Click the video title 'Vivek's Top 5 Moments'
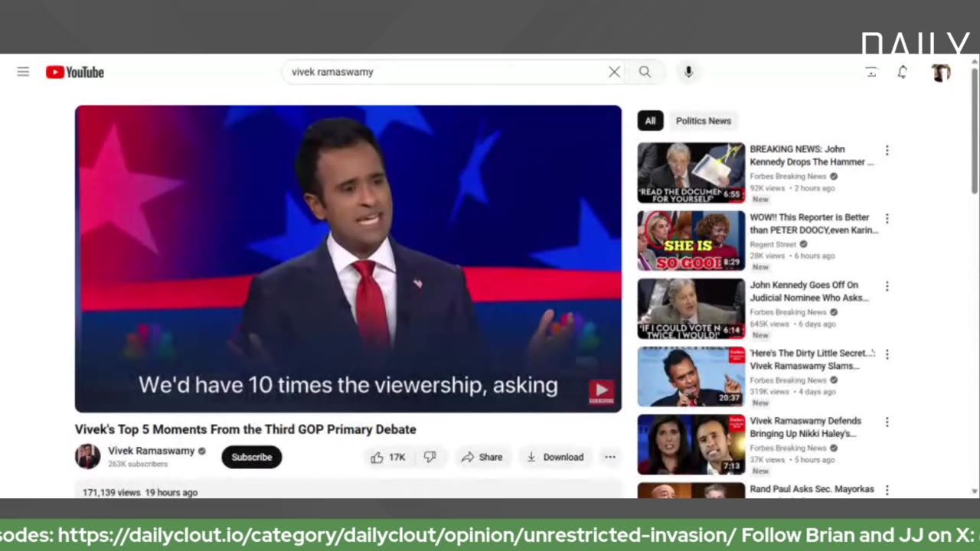The image size is (980, 551). (246, 429)
